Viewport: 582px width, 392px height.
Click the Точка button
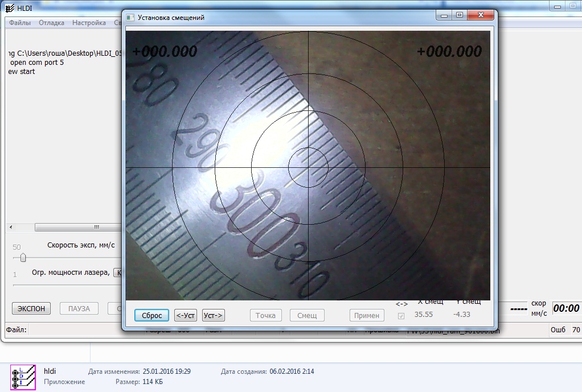coord(265,315)
